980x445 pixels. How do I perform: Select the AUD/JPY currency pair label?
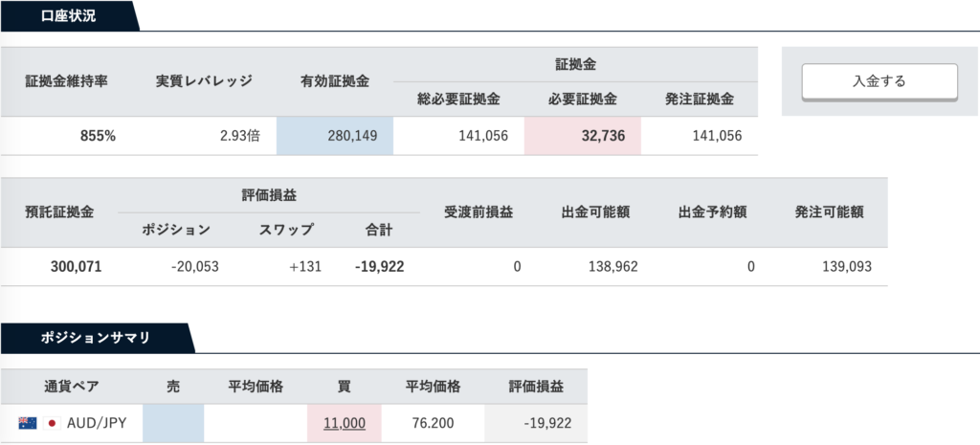pos(97,423)
